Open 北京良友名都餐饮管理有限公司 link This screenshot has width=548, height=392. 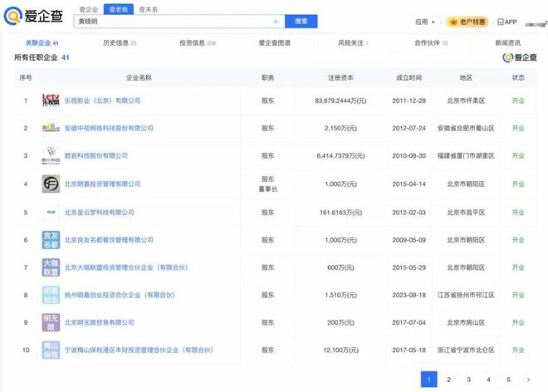tap(109, 240)
